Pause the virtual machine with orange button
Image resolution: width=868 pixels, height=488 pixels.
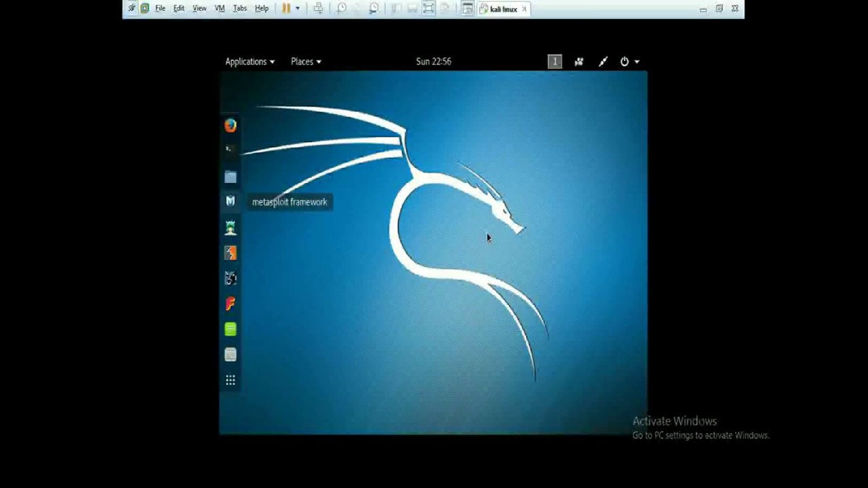click(286, 9)
